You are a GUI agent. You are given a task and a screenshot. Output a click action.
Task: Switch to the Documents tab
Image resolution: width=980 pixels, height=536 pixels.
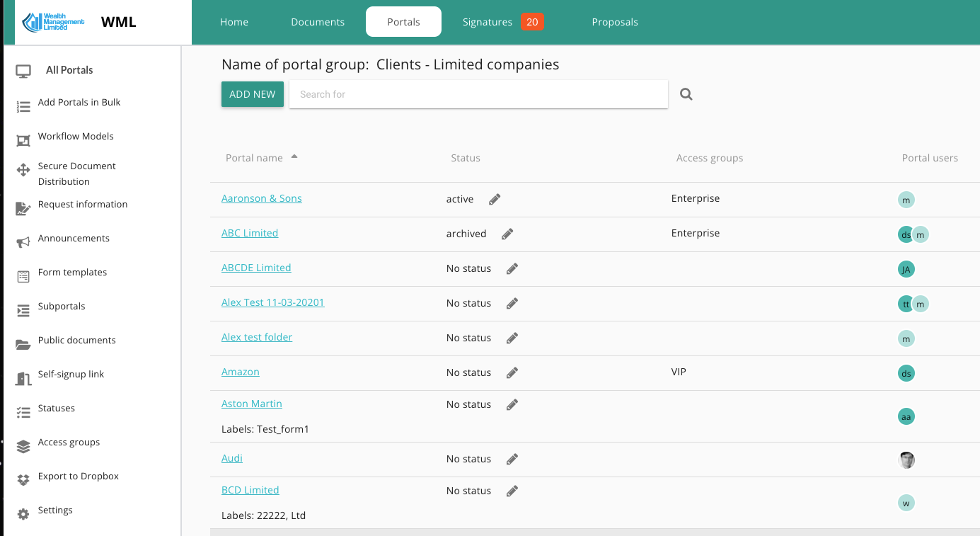(318, 21)
